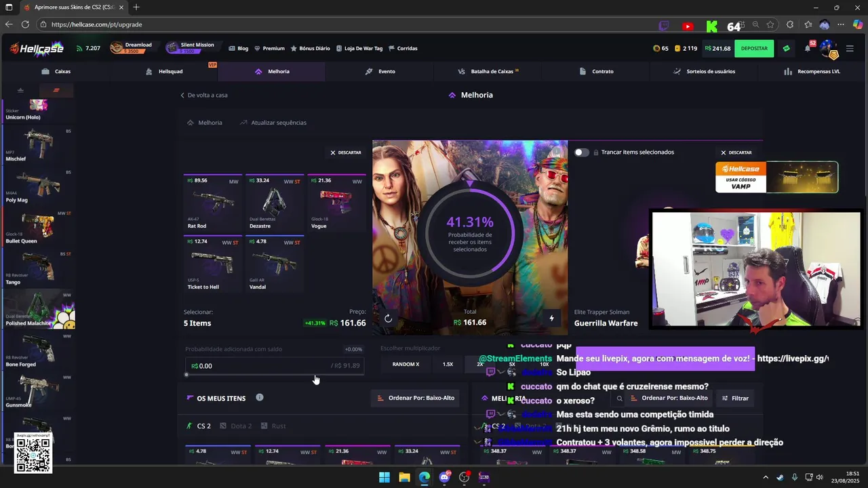Select the Melhoria sub-tab
The width and height of the screenshot is (868, 488).
(x=205, y=123)
